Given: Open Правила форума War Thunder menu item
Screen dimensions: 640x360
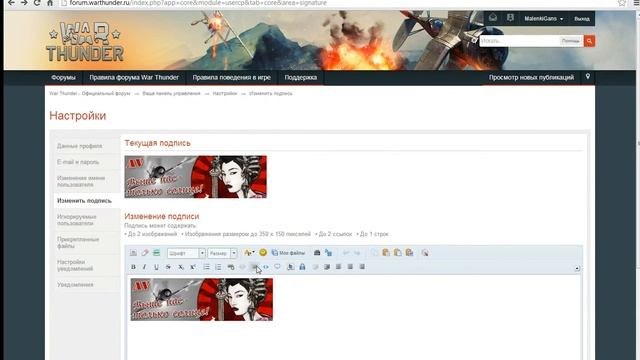Looking at the screenshot, I should coord(134,78).
